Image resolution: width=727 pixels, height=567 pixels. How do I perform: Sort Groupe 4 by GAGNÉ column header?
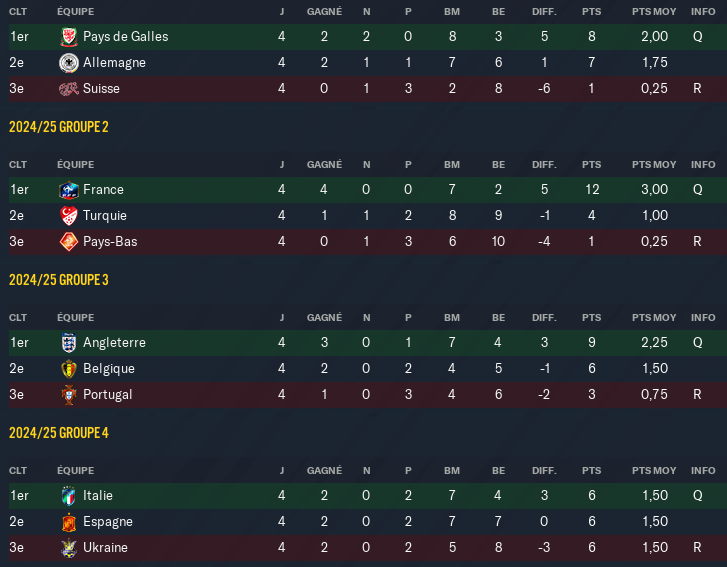pyautogui.click(x=324, y=471)
